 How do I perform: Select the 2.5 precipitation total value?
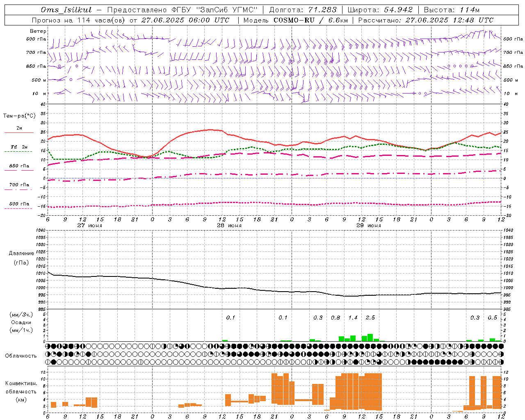(x=370, y=317)
